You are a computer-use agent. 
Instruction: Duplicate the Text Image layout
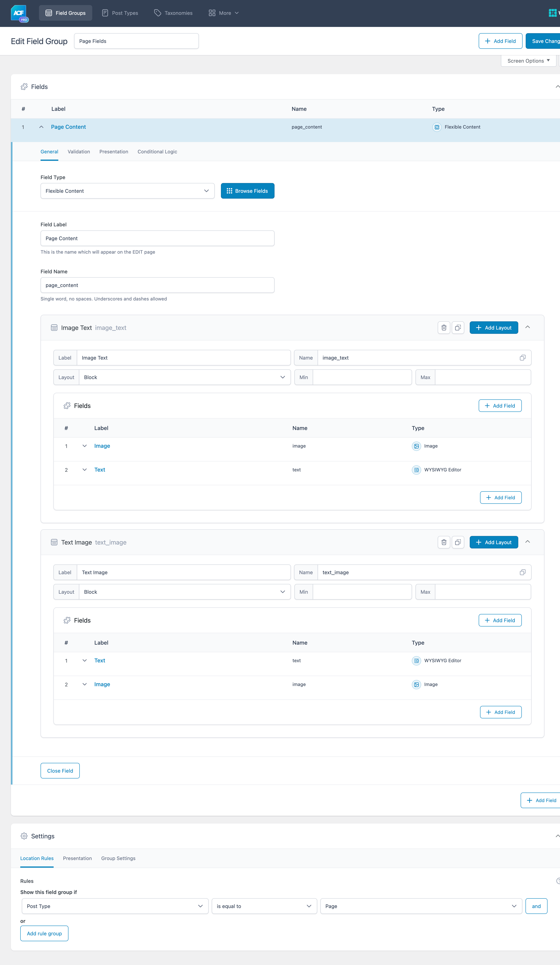[x=458, y=542]
